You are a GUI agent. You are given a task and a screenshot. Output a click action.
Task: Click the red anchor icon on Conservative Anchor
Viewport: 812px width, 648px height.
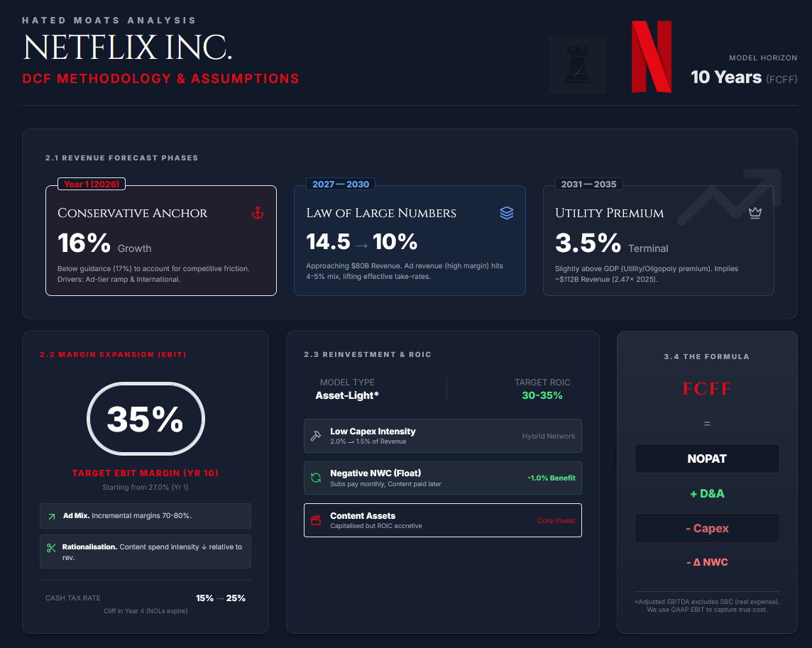[258, 213]
